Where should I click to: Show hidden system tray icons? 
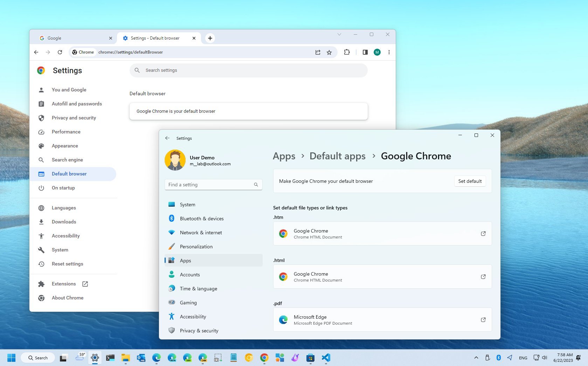point(476,358)
